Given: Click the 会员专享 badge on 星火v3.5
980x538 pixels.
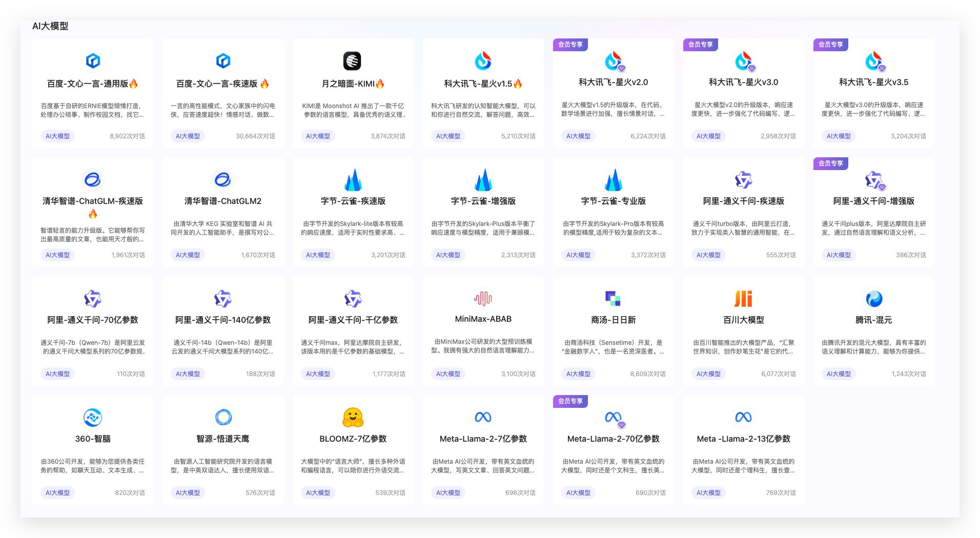Looking at the screenshot, I should [830, 45].
